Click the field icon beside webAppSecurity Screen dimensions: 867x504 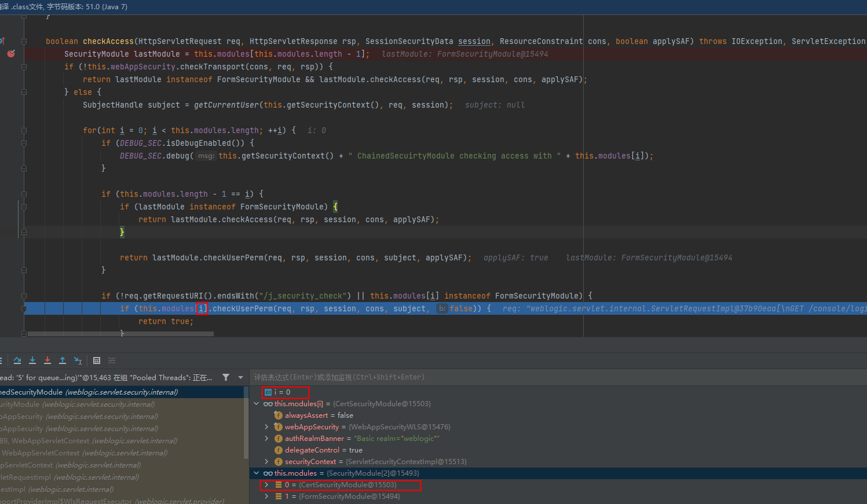point(279,427)
